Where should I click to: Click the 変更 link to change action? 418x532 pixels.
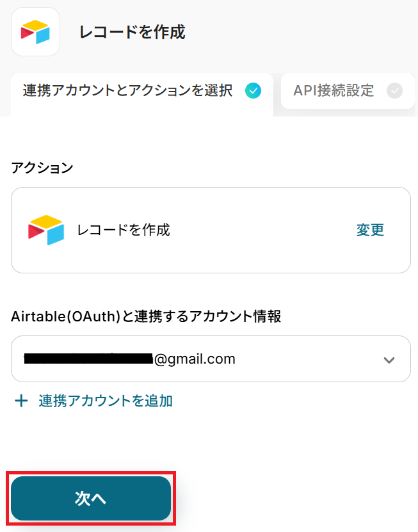click(370, 230)
